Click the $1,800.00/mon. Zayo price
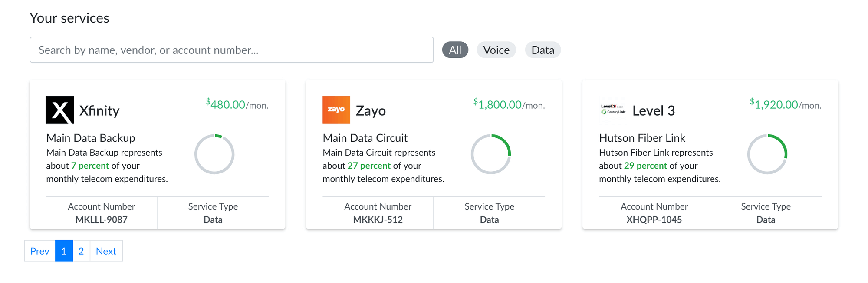Screen dimensions: 868x283 pos(509,104)
